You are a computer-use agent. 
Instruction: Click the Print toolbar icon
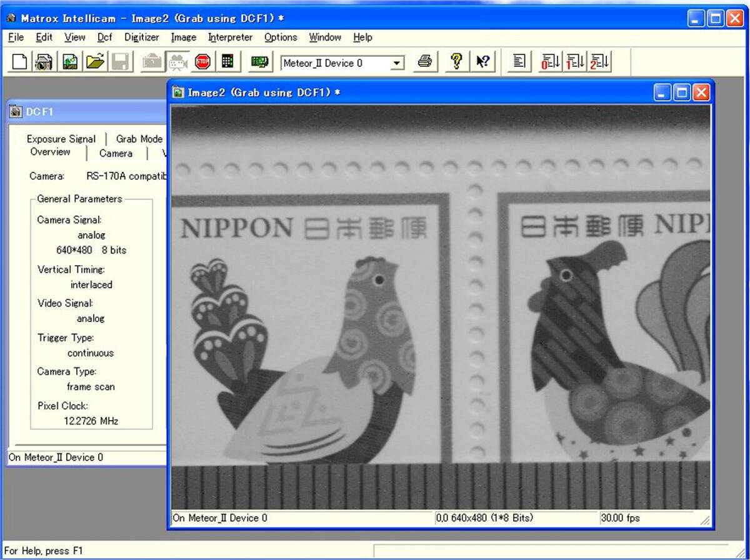coord(425,61)
